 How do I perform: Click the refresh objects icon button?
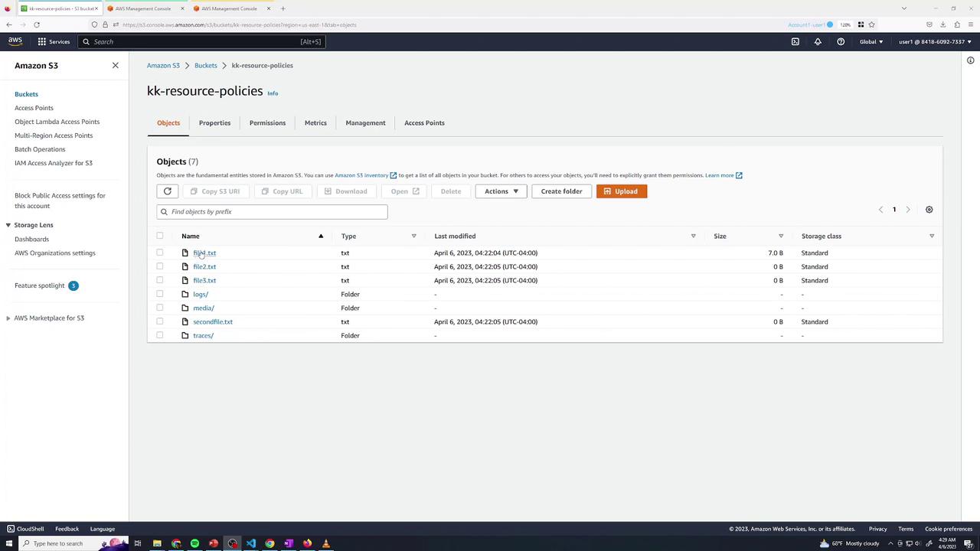167,191
